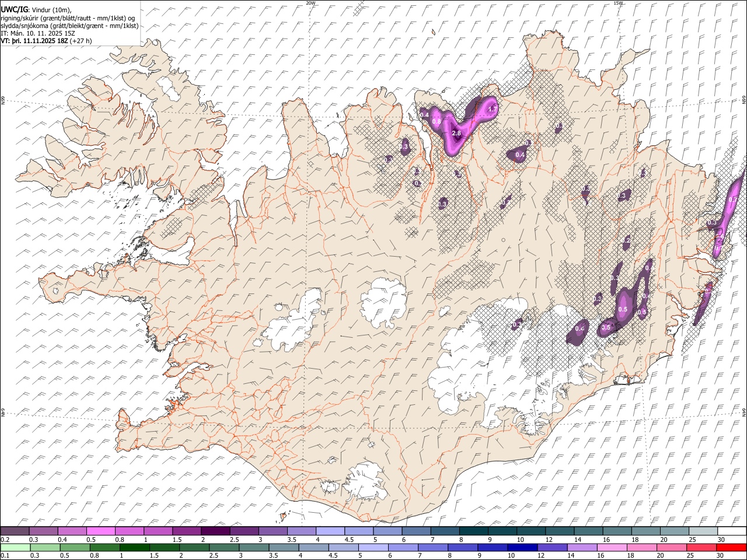
Task: Click the '0.1' label on the rain scale
Action: [5, 556]
